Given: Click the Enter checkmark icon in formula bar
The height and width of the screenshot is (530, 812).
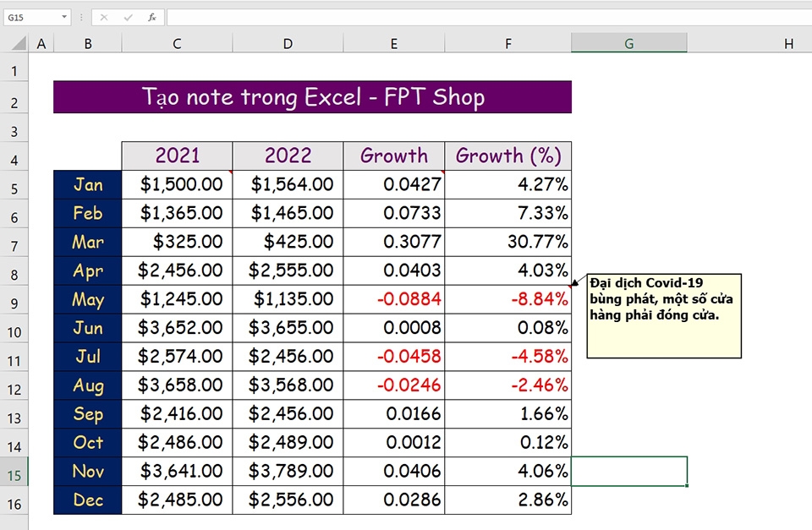Looking at the screenshot, I should [x=128, y=17].
